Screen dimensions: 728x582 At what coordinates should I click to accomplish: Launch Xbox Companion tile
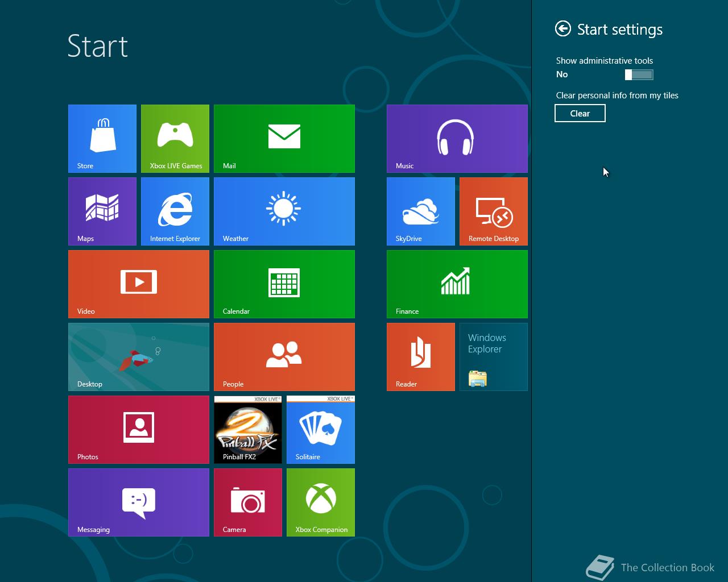click(x=321, y=502)
